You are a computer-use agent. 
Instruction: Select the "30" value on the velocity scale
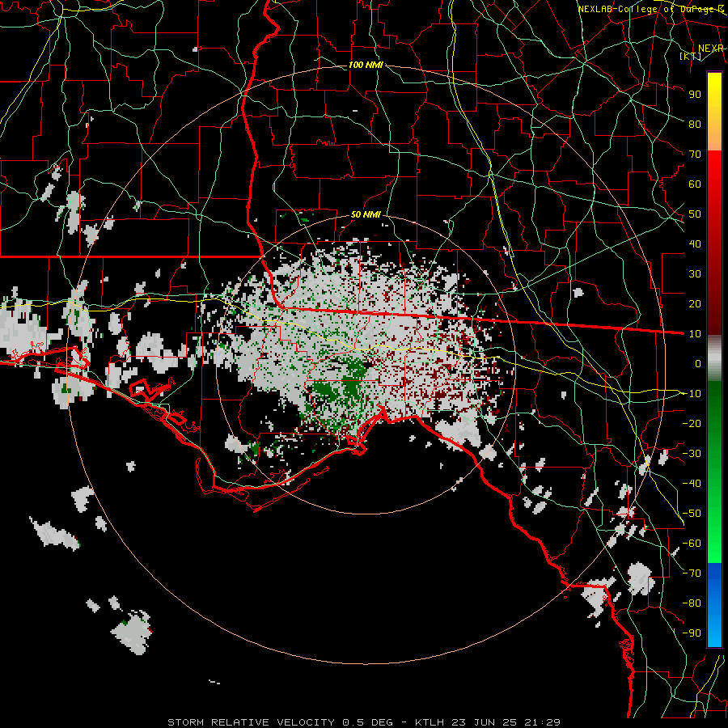[x=695, y=274]
